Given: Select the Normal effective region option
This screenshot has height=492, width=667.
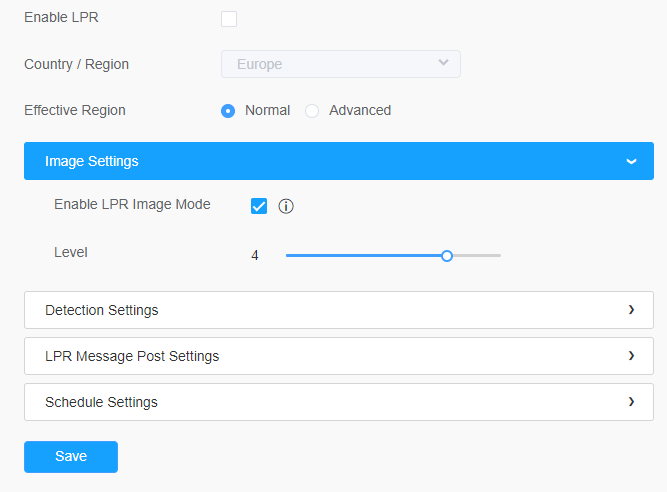Looking at the screenshot, I should point(228,111).
